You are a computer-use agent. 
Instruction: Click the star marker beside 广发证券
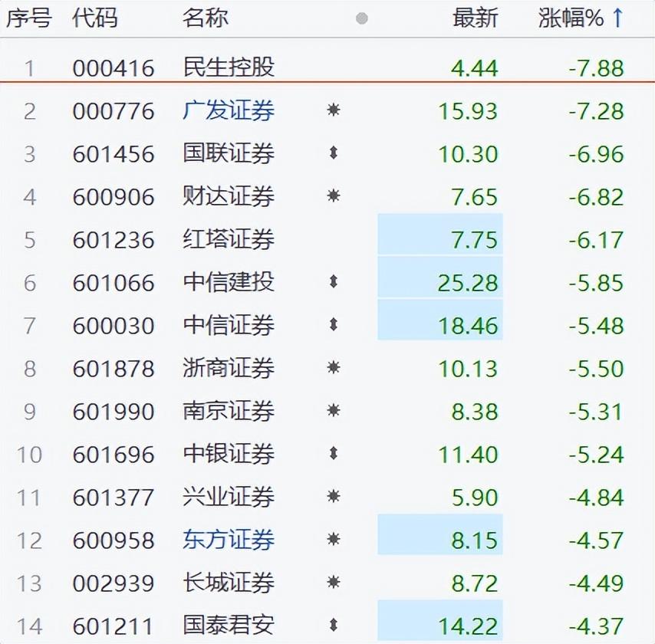coord(334,110)
